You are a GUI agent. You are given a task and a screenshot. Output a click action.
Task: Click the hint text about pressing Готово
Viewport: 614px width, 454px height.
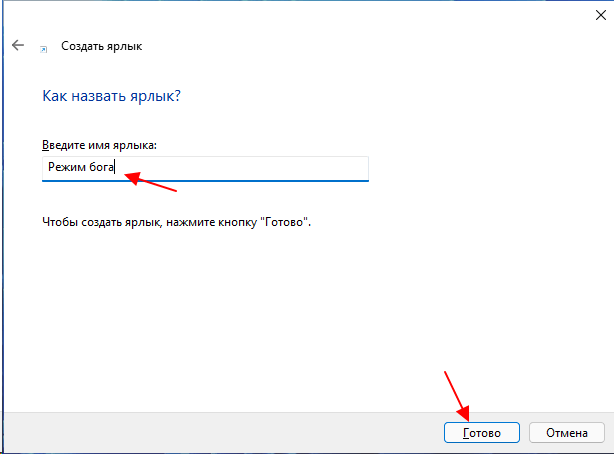click(176, 222)
